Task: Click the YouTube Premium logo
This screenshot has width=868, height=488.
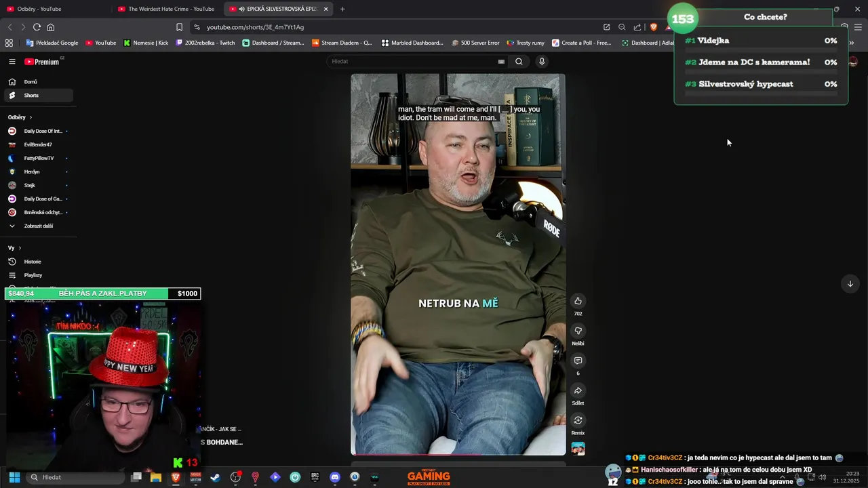Action: tap(43, 62)
